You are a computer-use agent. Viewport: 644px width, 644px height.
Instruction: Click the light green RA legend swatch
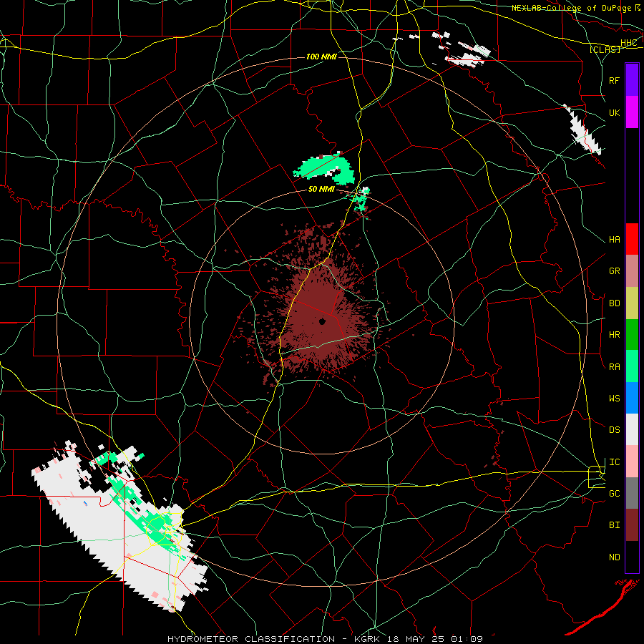point(632,366)
